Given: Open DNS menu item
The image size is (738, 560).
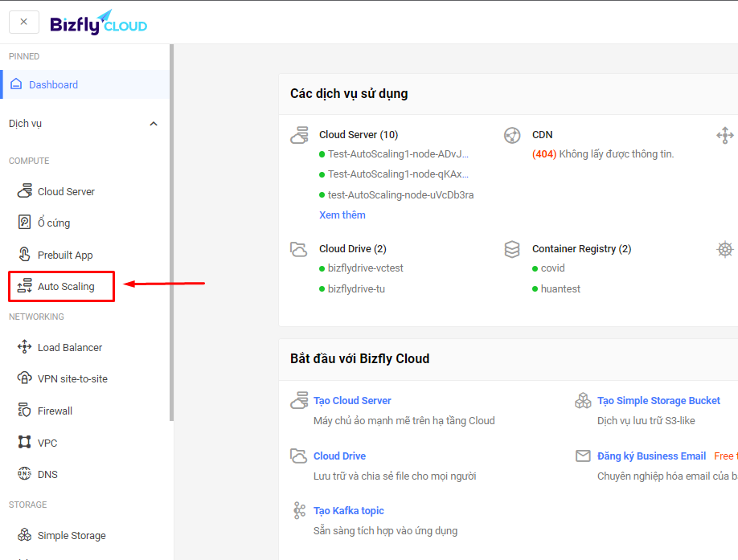Looking at the screenshot, I should pos(47,474).
